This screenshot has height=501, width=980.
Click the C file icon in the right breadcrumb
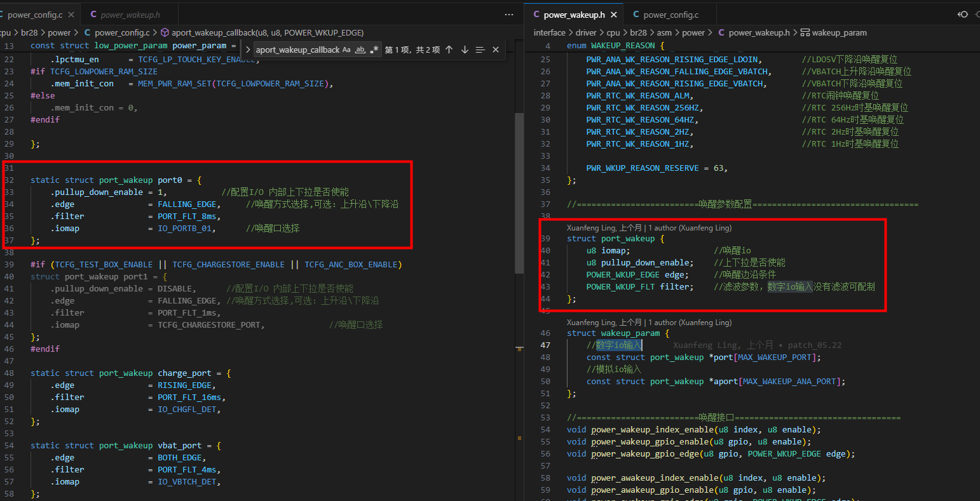click(x=722, y=32)
